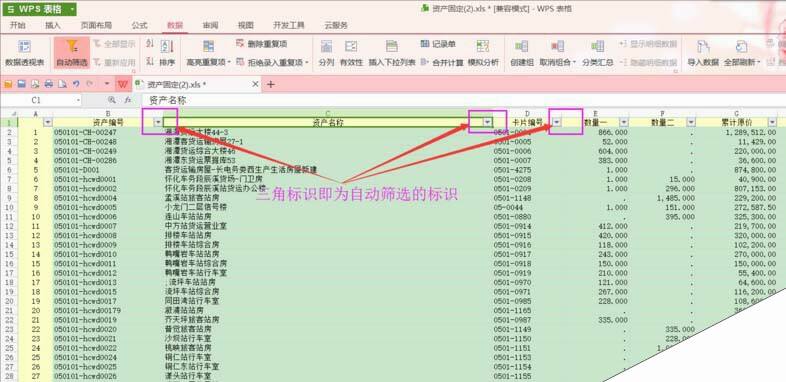Click the red WPS home icon beside the file tab
786x382 pixels.
tap(122, 84)
